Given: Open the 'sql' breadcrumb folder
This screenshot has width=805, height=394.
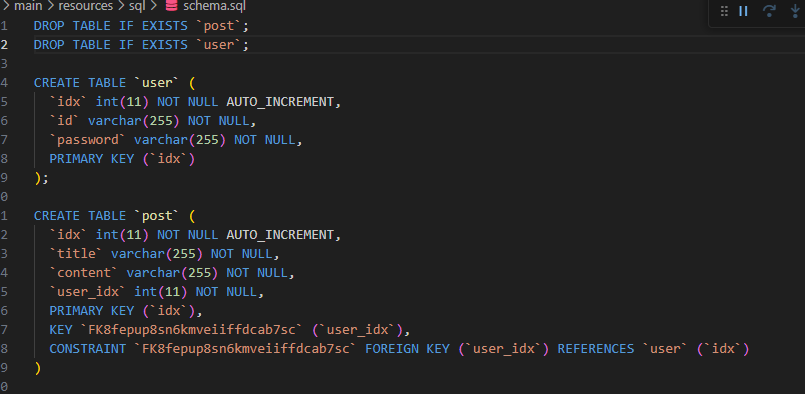Looking at the screenshot, I should click(138, 7).
